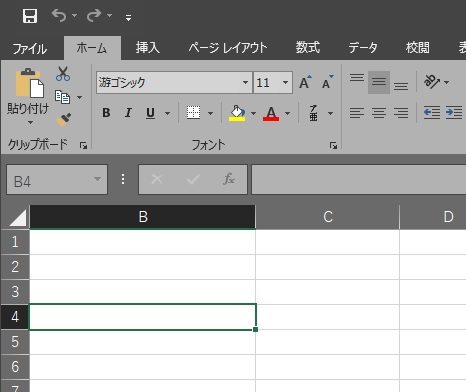Open the クリップボード dialog launcher

pos(83,145)
